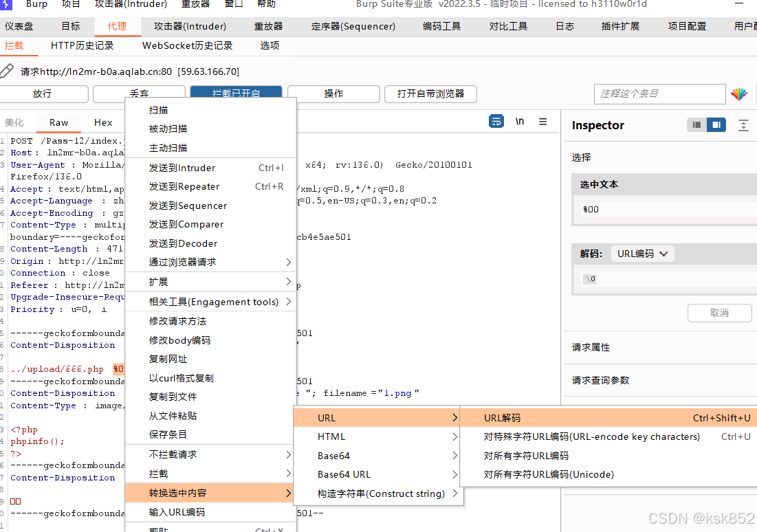Image resolution: width=757 pixels, height=532 pixels.
Task: Focus the 注释这个条目 comment field
Action: 659,93
